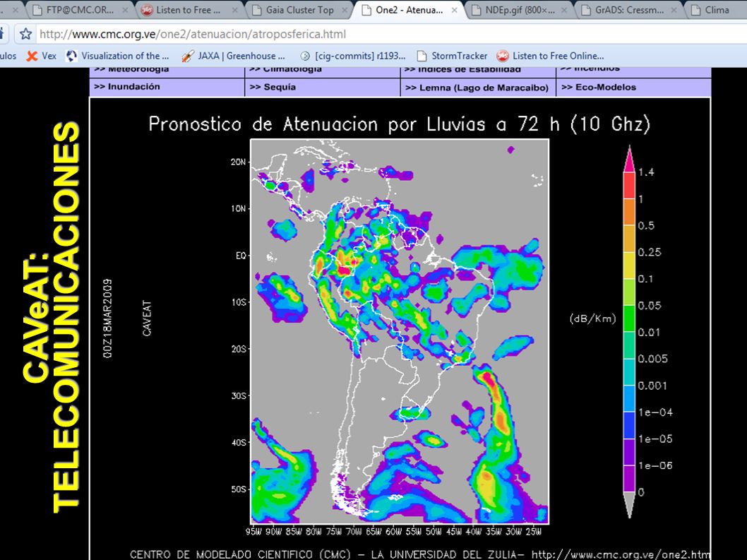Bookmark this page with the star icon

pyautogui.click(x=25, y=34)
